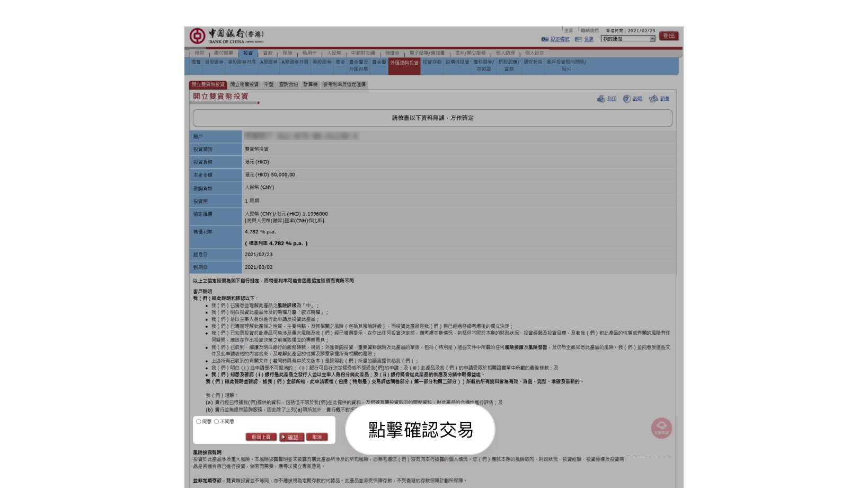Viewport: 868px width, 488px height.
Task: Go to 基金 submenu item
Action: pos(340,62)
